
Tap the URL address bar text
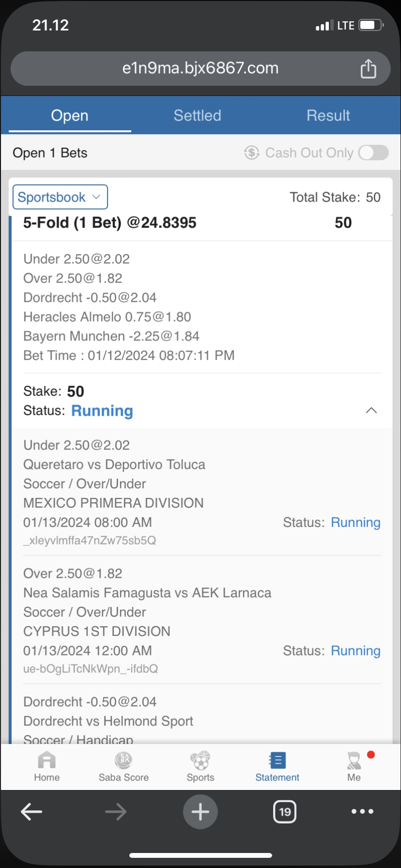pos(200,68)
